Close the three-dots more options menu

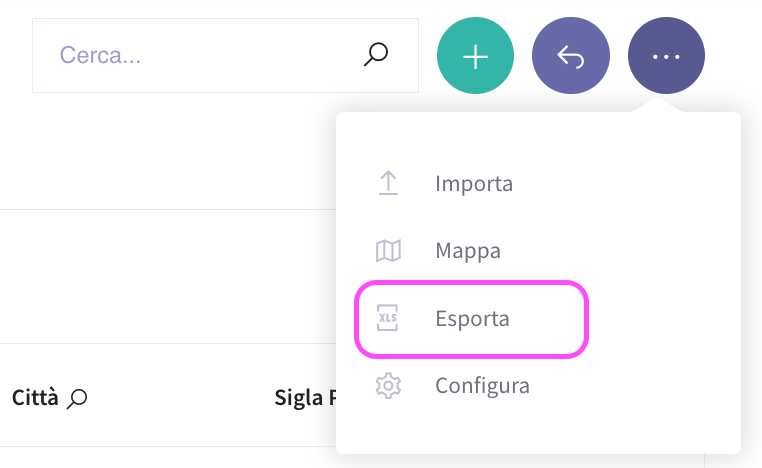point(666,55)
